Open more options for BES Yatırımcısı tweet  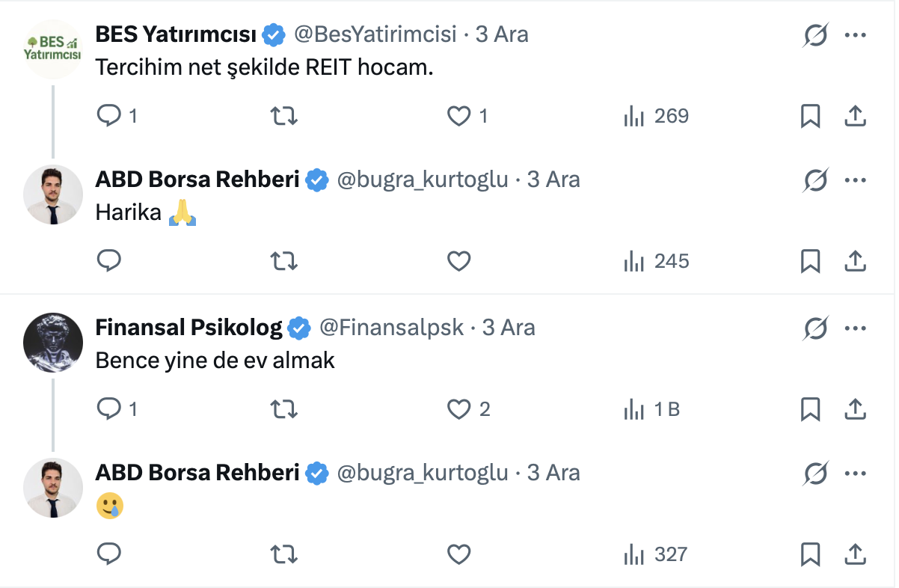tap(855, 34)
